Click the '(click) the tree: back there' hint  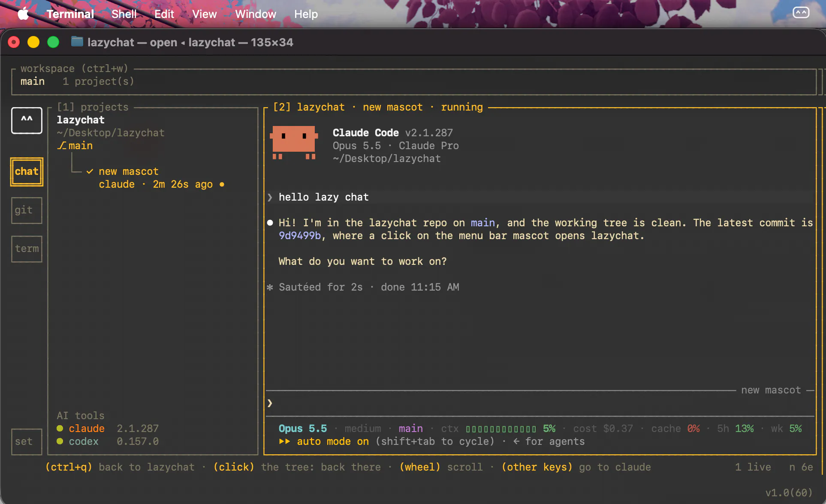(297, 467)
